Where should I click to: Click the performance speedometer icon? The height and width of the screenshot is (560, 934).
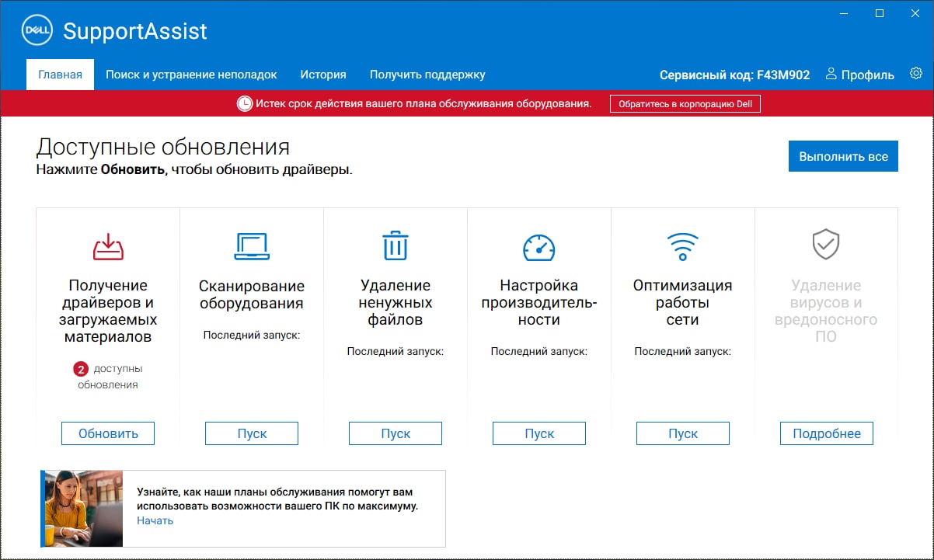[x=539, y=247]
